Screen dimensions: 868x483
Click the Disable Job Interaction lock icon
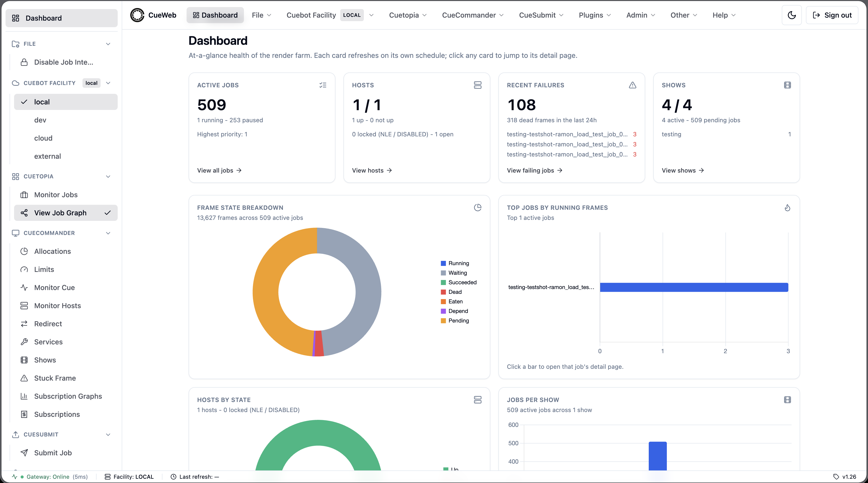coord(24,62)
